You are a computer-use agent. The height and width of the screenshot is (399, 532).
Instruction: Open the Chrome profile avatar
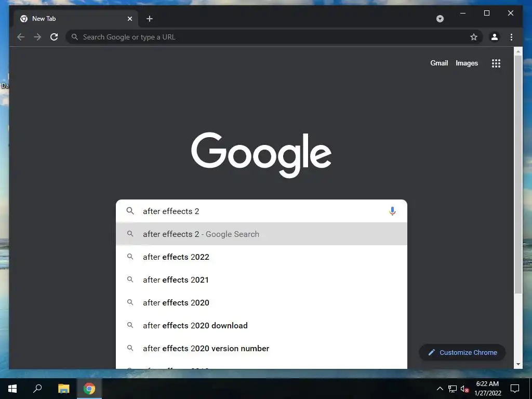pos(495,37)
